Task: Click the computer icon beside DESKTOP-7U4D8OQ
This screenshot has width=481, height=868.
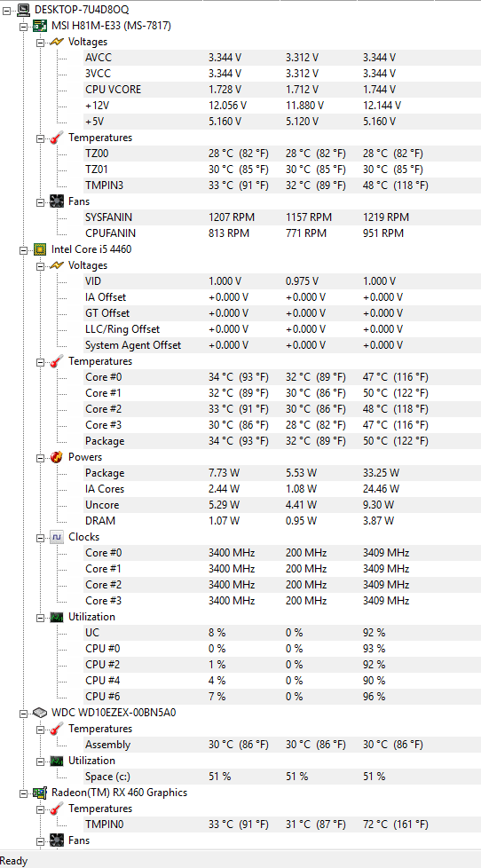Action: 23,10
